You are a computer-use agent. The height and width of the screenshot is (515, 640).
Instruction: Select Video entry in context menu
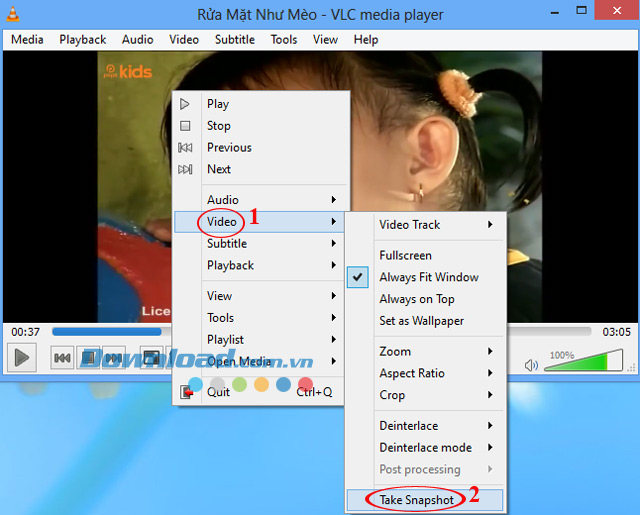point(259,222)
